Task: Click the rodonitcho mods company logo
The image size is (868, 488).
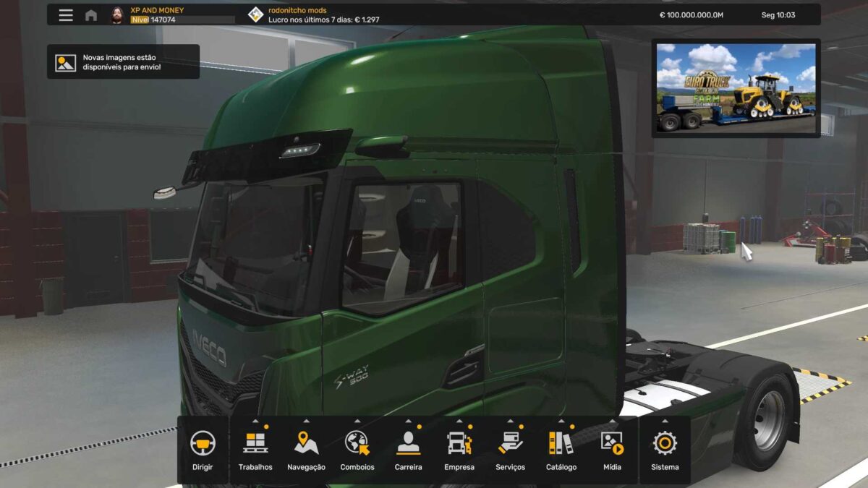Action: click(255, 15)
